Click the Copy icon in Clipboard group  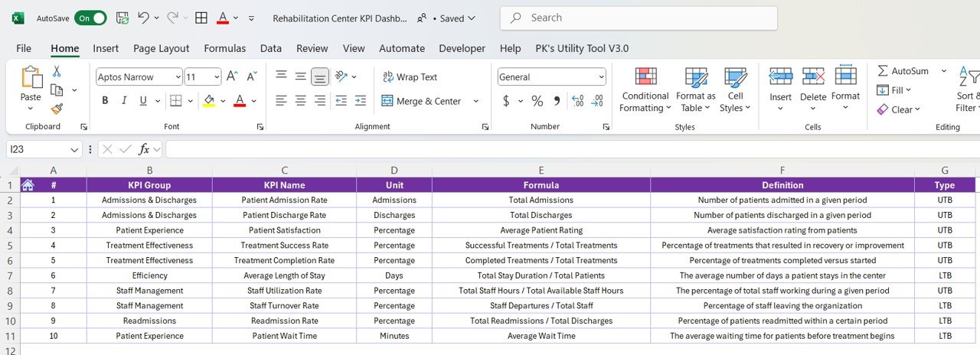point(56,90)
